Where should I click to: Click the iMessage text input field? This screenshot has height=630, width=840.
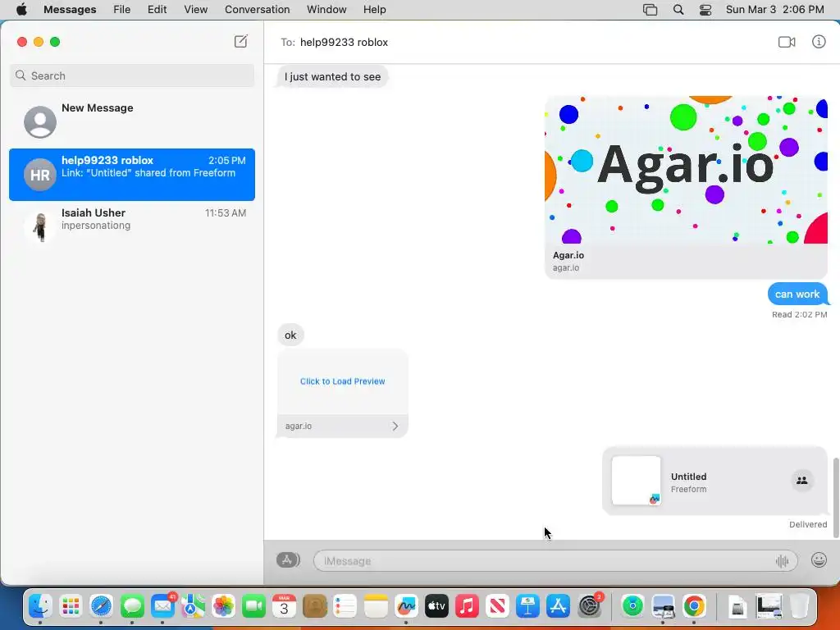tap(555, 561)
